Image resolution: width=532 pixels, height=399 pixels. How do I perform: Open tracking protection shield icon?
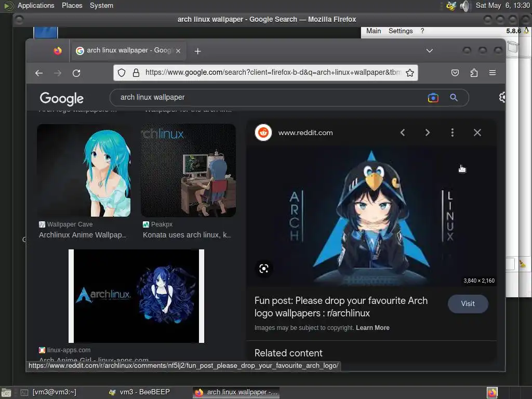(x=122, y=73)
